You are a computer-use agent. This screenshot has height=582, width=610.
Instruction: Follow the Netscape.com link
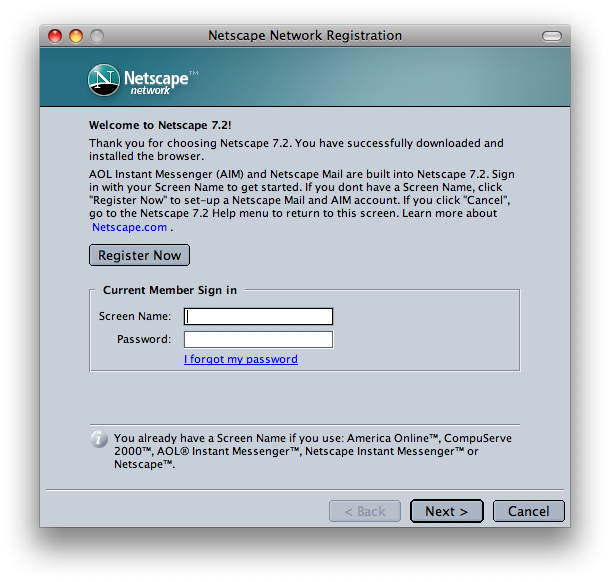(129, 227)
